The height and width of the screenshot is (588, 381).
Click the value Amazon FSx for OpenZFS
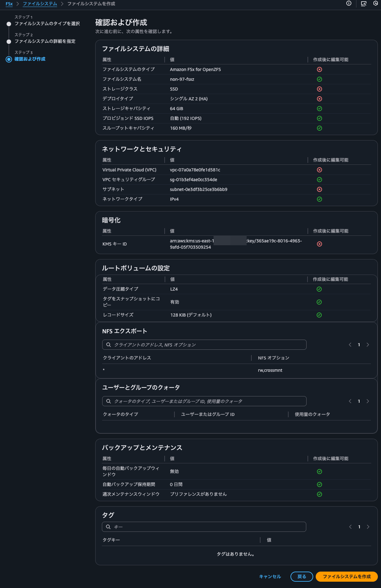tap(195, 69)
